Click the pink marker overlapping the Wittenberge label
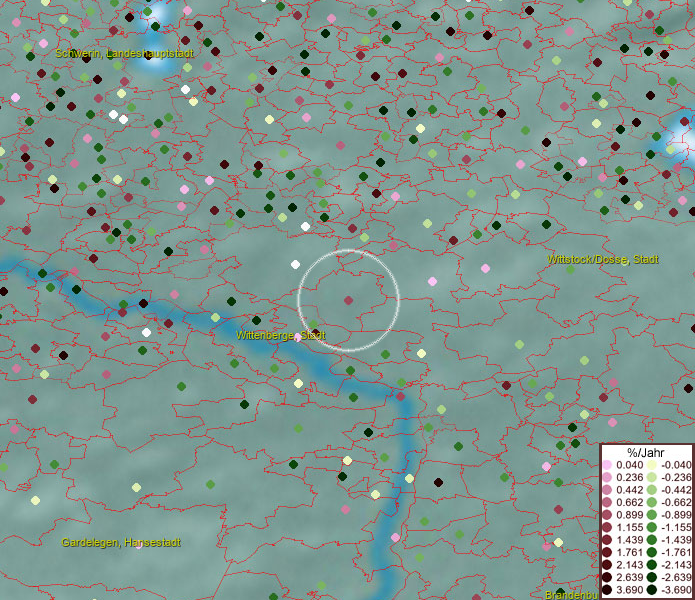 click(298, 338)
